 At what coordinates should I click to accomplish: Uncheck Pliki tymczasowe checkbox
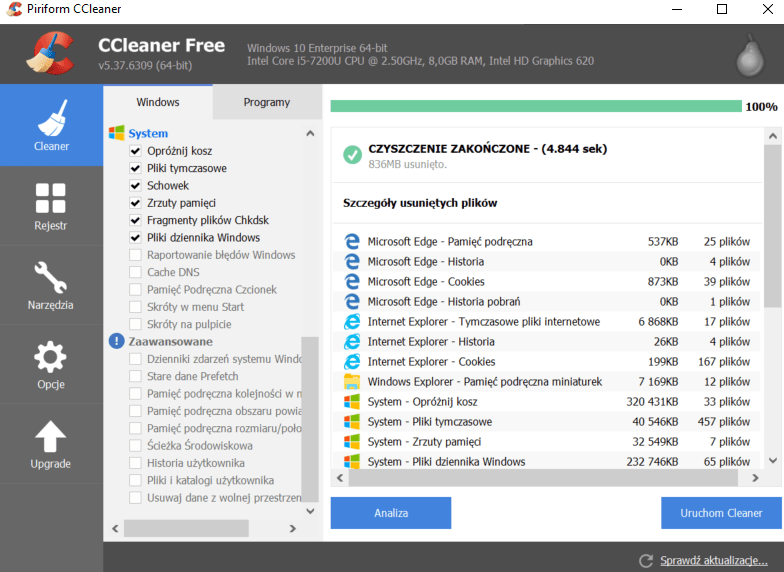coord(135,168)
